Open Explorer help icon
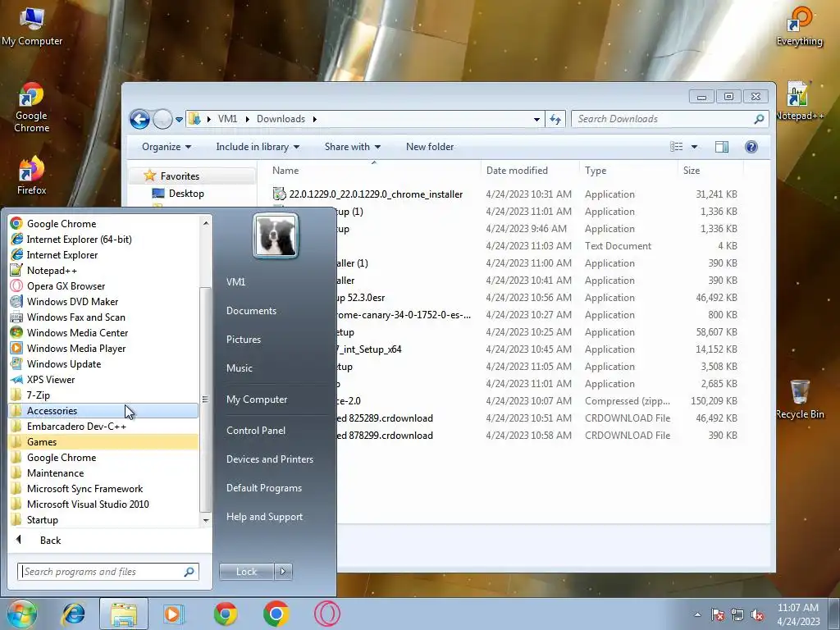 pyautogui.click(x=751, y=147)
